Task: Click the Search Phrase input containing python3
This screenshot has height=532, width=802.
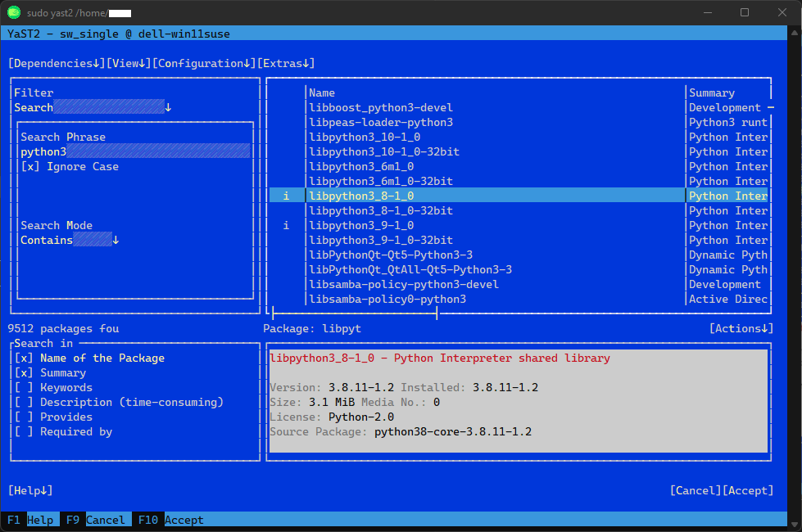Action: coord(135,151)
